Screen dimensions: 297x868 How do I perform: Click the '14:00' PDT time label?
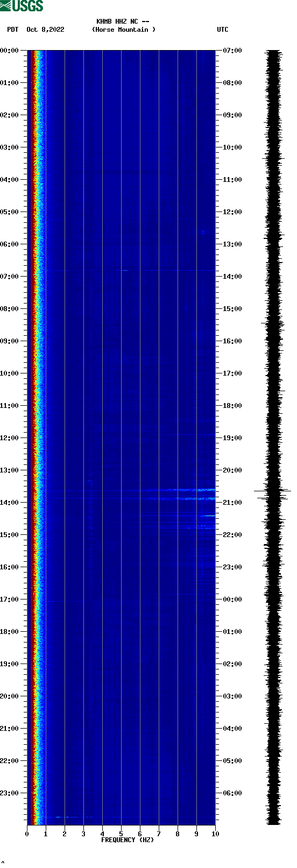click(10, 503)
